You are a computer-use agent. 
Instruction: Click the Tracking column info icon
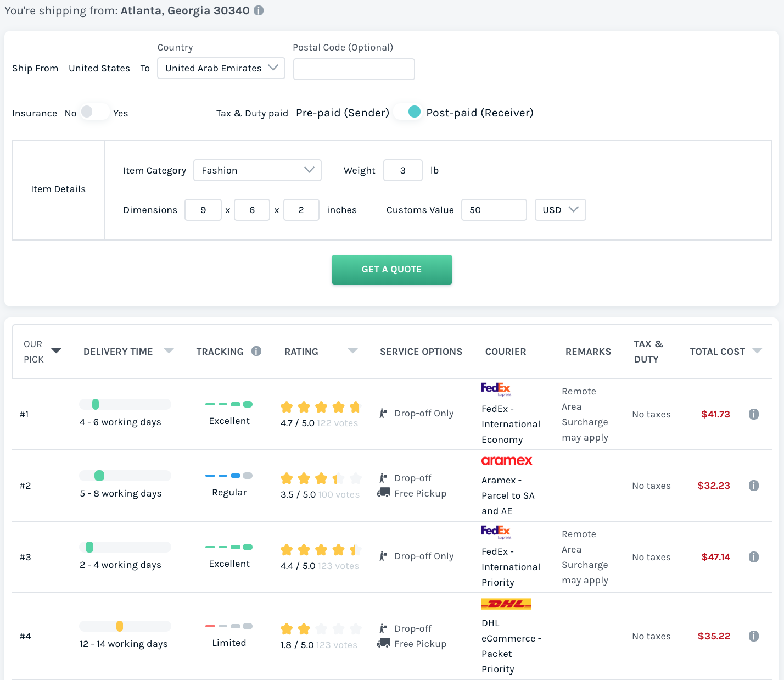(256, 351)
